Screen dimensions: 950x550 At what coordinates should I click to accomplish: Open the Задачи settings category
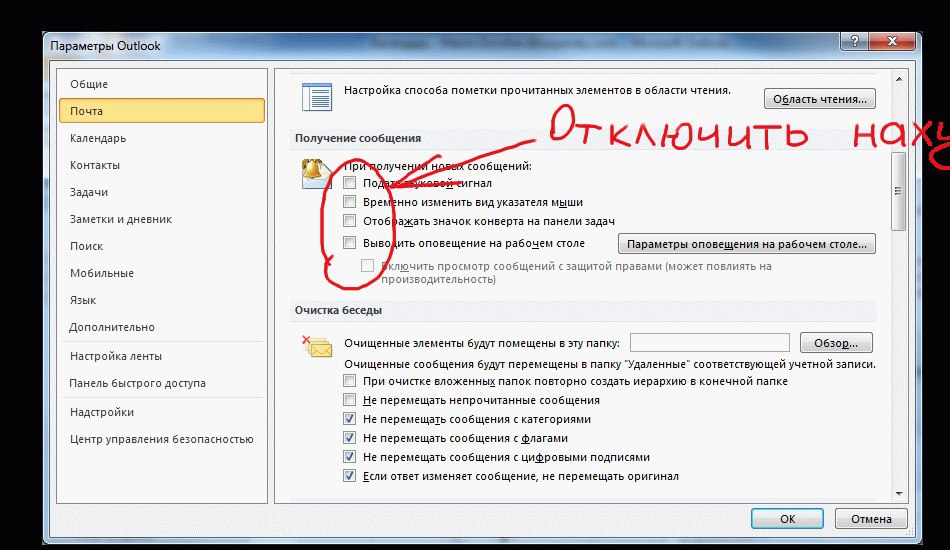(162, 192)
